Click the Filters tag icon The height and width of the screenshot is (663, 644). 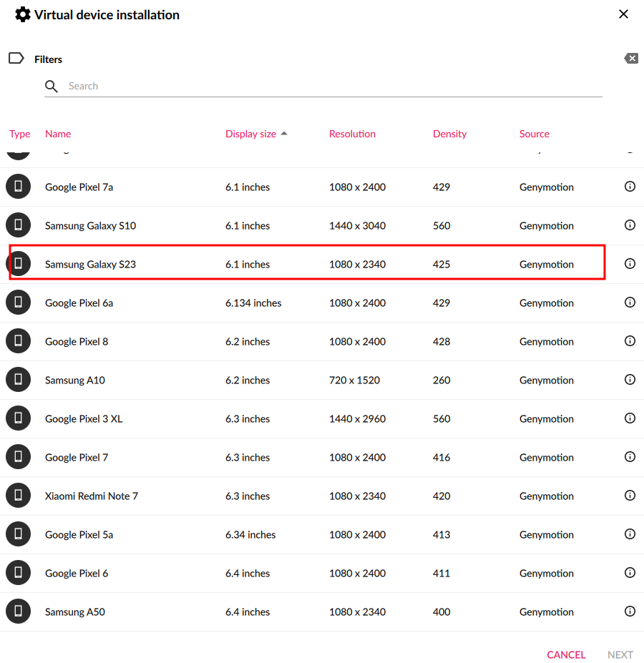(x=16, y=59)
